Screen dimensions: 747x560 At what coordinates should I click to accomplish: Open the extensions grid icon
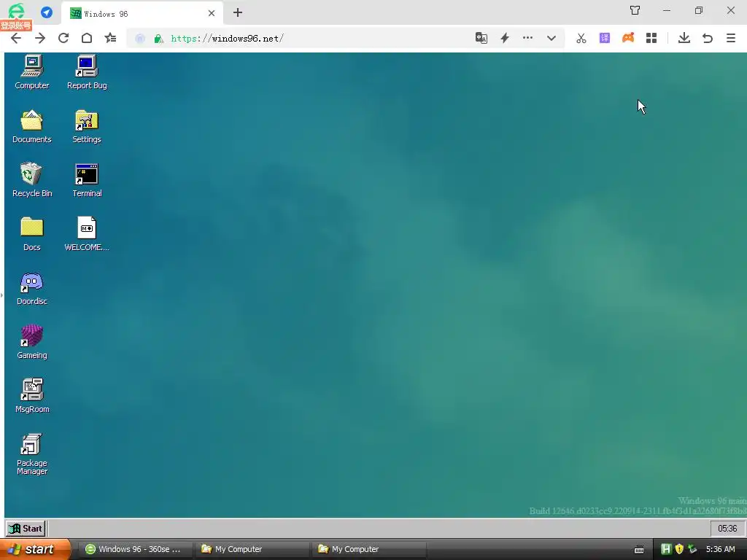pos(651,38)
